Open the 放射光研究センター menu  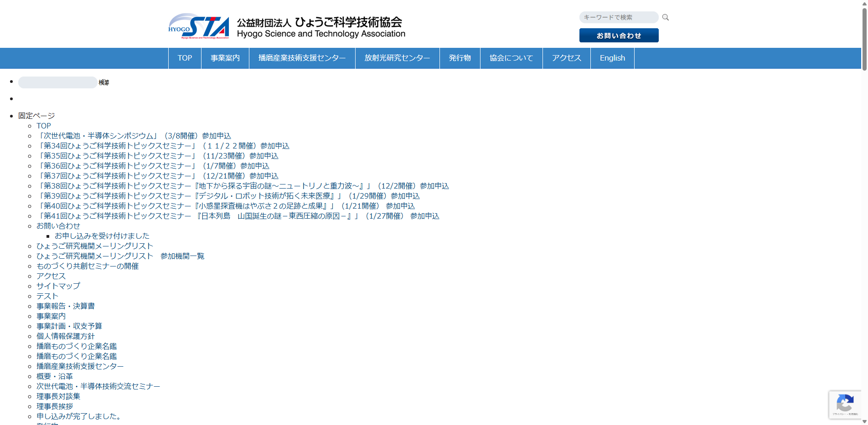click(x=397, y=58)
